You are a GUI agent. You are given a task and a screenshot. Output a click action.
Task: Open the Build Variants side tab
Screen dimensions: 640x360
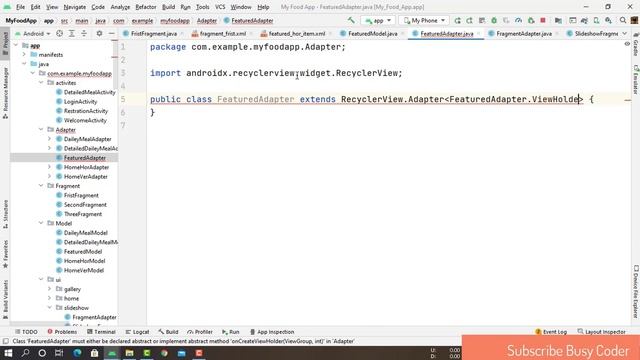tap(5, 299)
